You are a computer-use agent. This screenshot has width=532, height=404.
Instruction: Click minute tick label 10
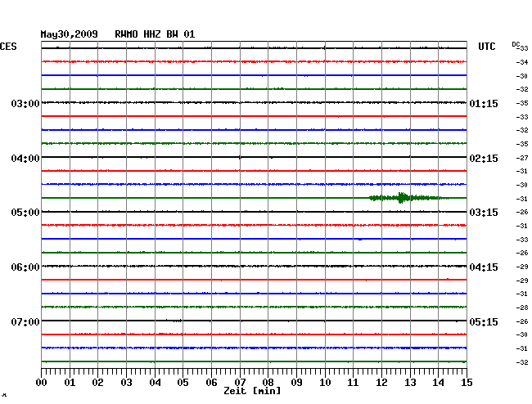pos(325,382)
